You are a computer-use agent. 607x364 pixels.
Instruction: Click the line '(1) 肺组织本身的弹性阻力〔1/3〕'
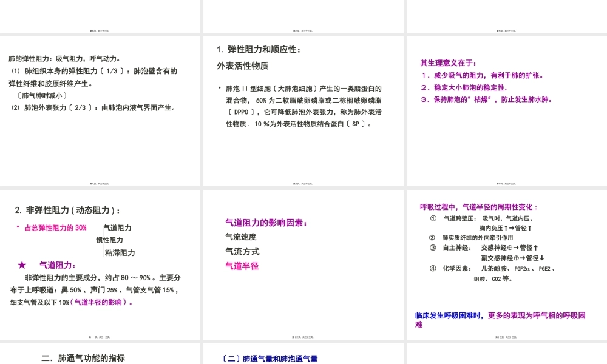94,71
